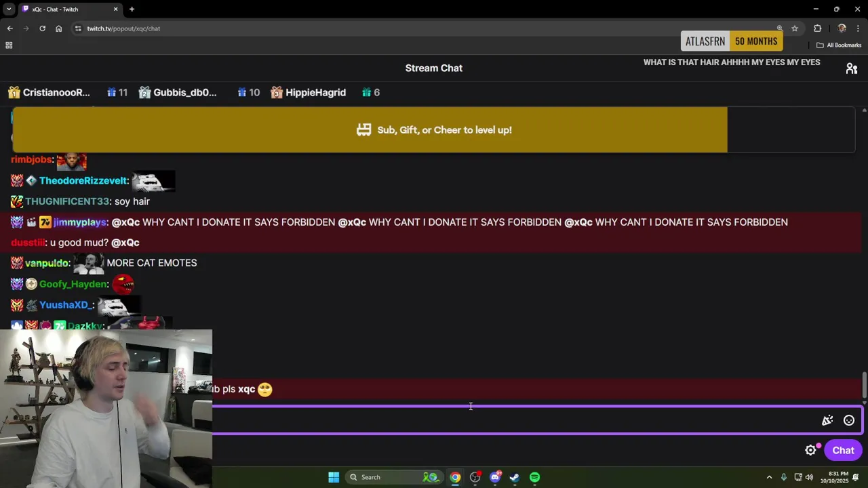Viewport: 868px width, 488px height.
Task: Open the apps grid icon in bookmarks bar
Action: pyautogui.click(x=9, y=45)
